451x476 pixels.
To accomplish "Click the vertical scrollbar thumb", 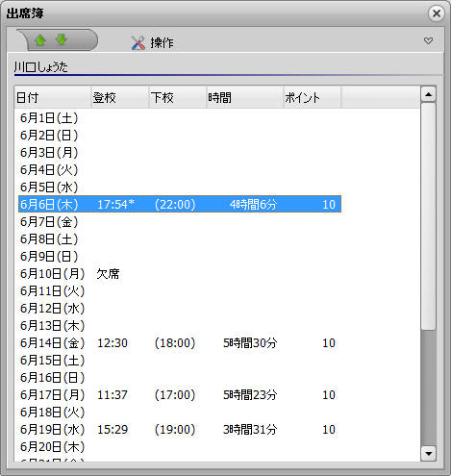I will 428,216.
